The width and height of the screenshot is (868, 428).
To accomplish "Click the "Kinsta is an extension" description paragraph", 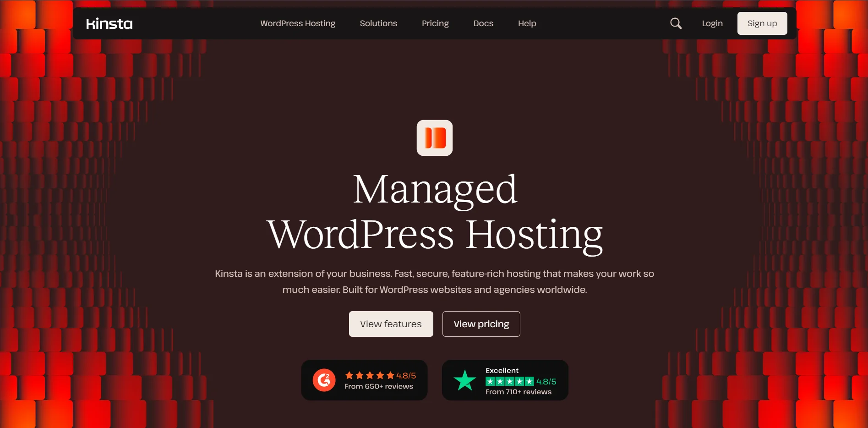I will tap(434, 281).
